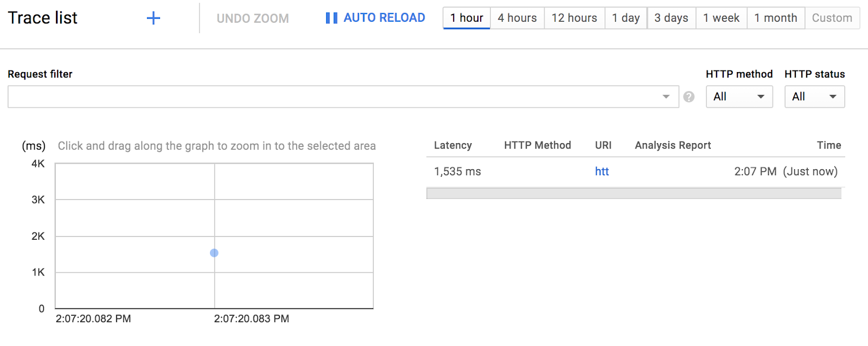Screen dimensions: 868x346
Task: Choose the 12 hours time range
Action: (574, 18)
